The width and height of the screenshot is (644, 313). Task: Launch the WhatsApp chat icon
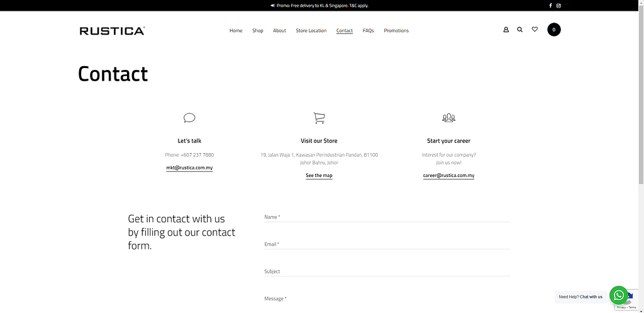tap(619, 295)
